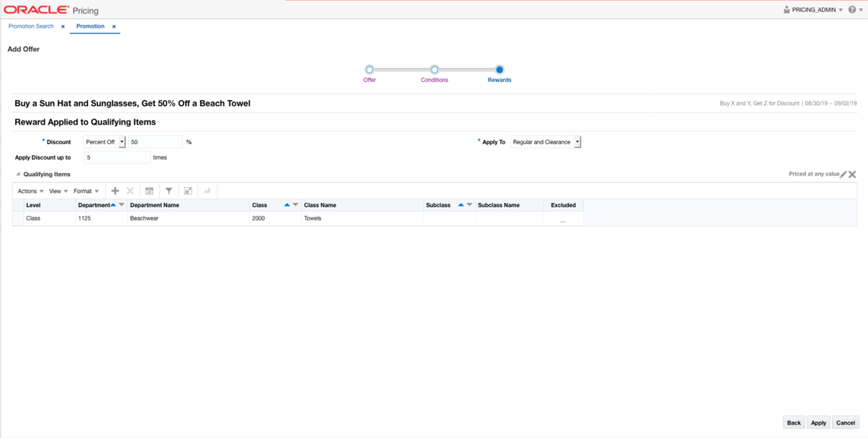
Task: Click the Excluded column header
Action: coord(563,205)
